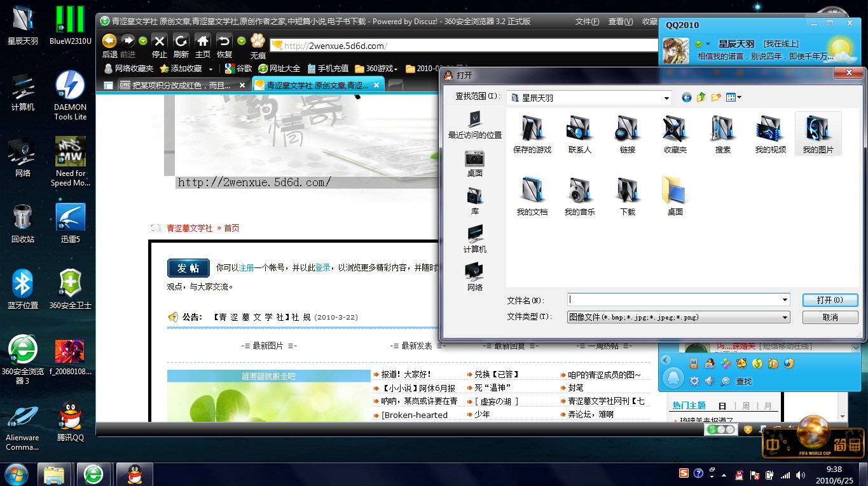
Task: Select 周 tab in 热门主题
Action: tap(746, 406)
